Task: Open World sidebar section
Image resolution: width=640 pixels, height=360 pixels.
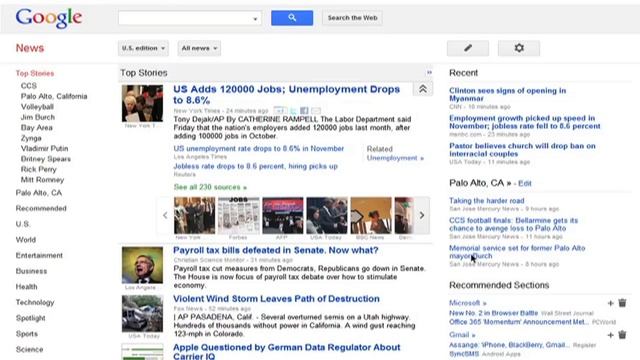Action: coord(26,240)
